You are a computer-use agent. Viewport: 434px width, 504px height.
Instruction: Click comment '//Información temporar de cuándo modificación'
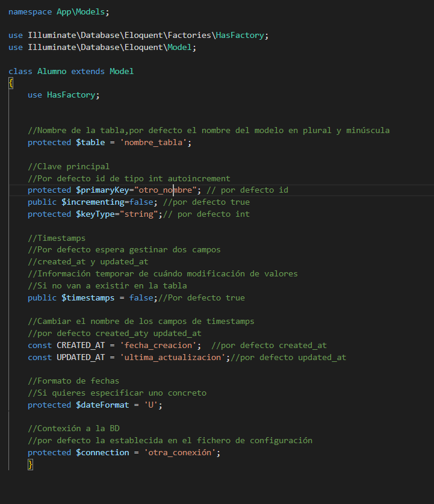pyautogui.click(x=163, y=273)
